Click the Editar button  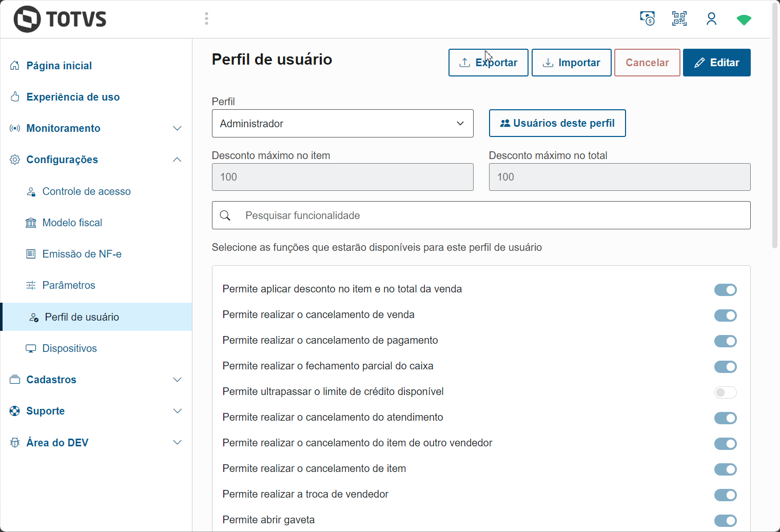[x=716, y=63]
